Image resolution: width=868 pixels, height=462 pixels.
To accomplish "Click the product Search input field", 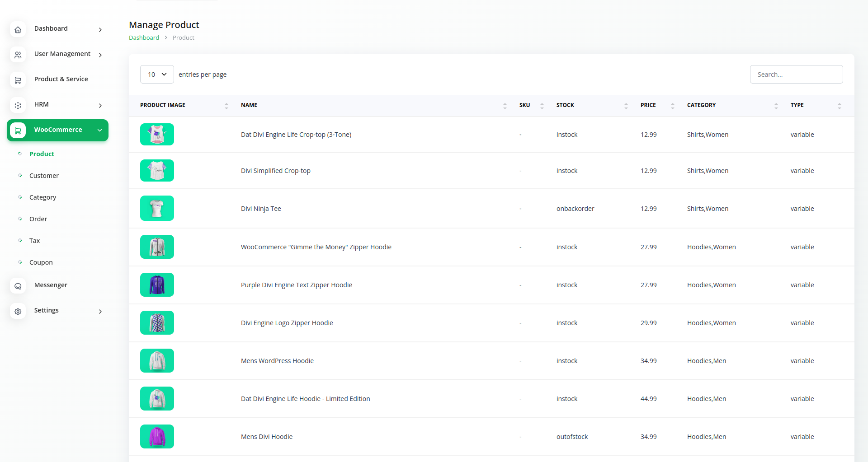I will pyautogui.click(x=796, y=75).
